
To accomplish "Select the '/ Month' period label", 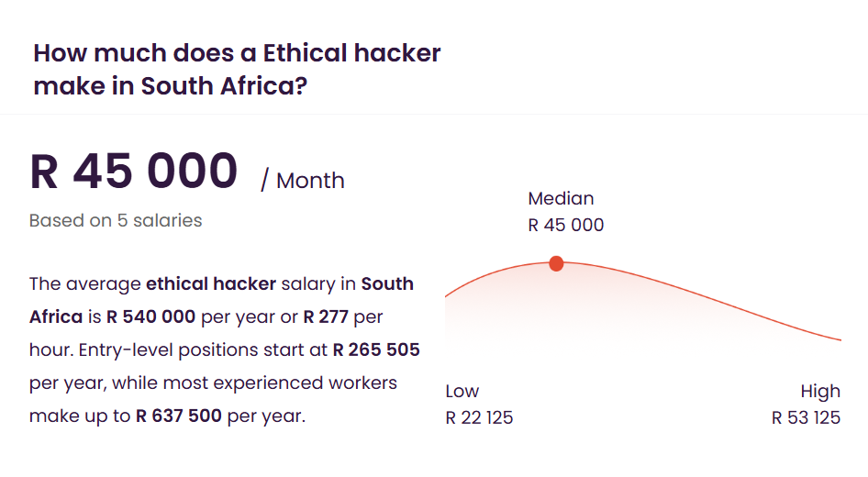I will point(303,181).
